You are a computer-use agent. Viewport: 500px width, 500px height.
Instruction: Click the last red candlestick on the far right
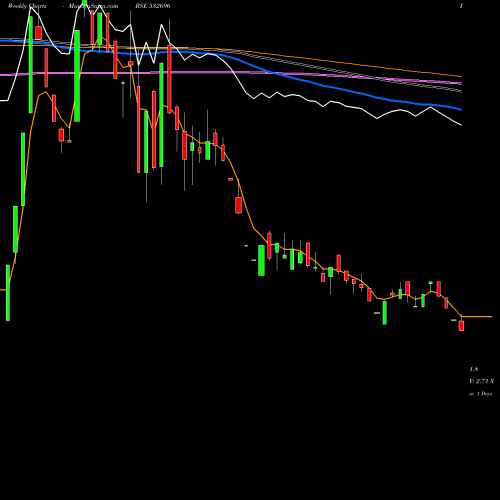point(461,326)
